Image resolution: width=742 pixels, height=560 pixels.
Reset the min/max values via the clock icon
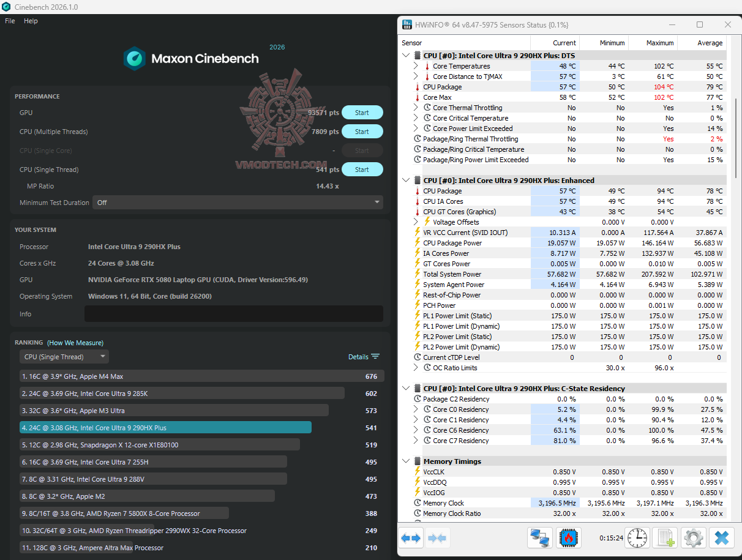point(637,539)
